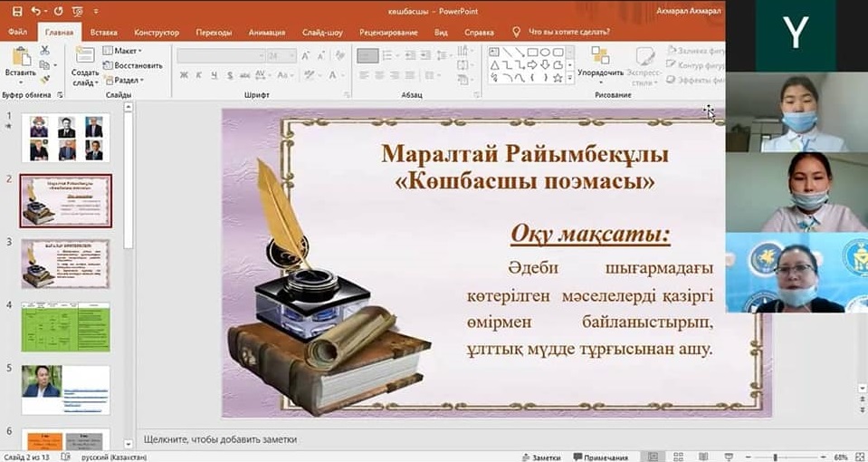The image size is (868, 462).
Task: Click the Save icon in quick access toolbar
Action: click(16, 12)
